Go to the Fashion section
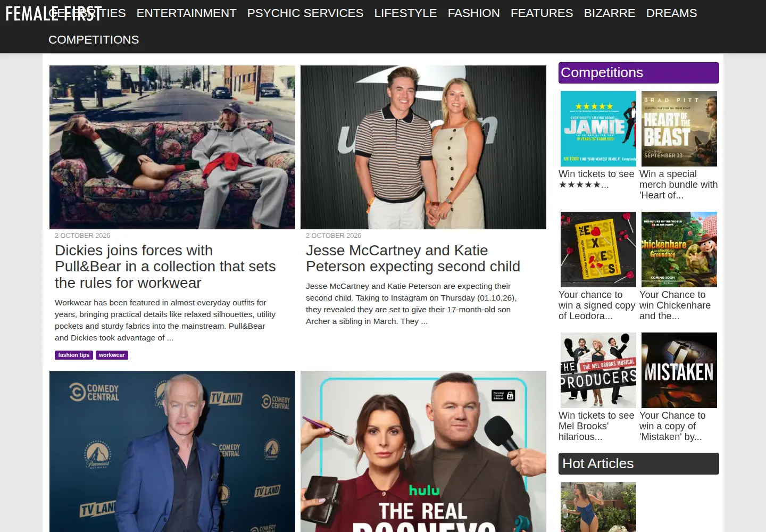This screenshot has height=532, width=766. tap(474, 13)
